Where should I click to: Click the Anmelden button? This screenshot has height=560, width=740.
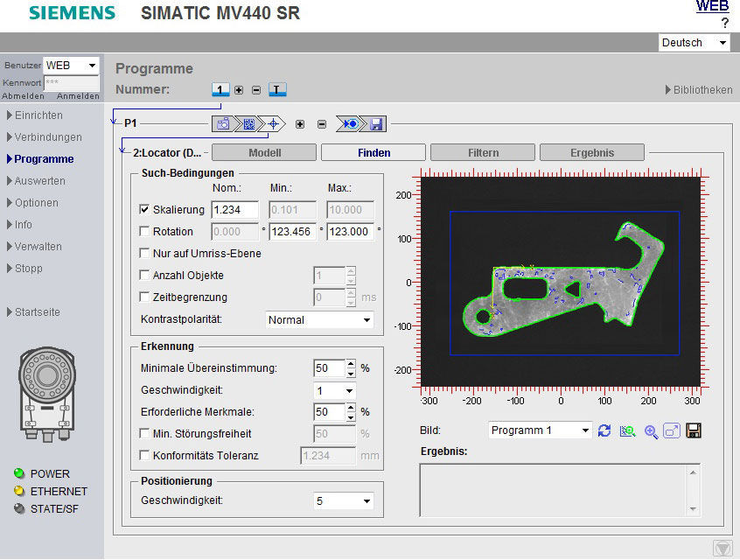coord(77,96)
